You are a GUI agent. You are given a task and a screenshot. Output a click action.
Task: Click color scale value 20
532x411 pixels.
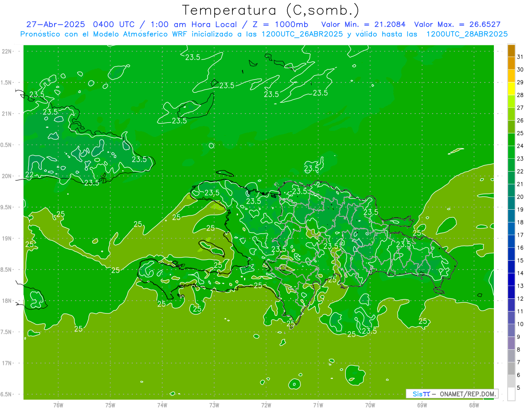click(x=520, y=197)
